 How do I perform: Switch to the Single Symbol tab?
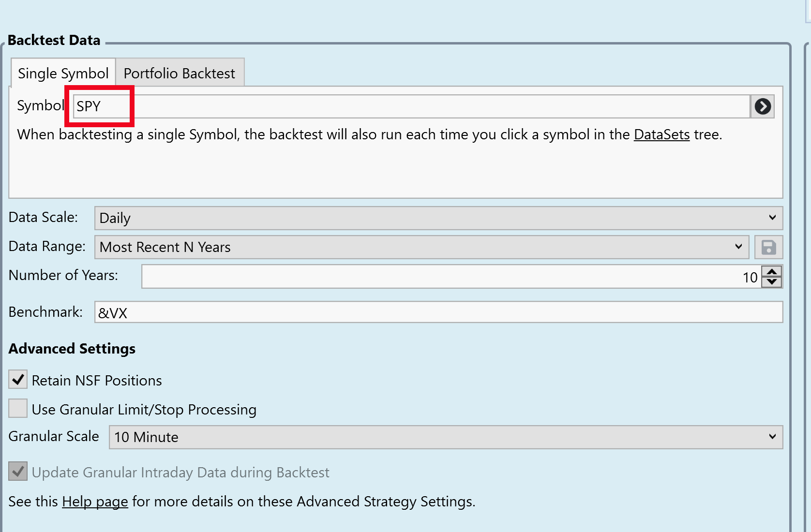point(63,73)
